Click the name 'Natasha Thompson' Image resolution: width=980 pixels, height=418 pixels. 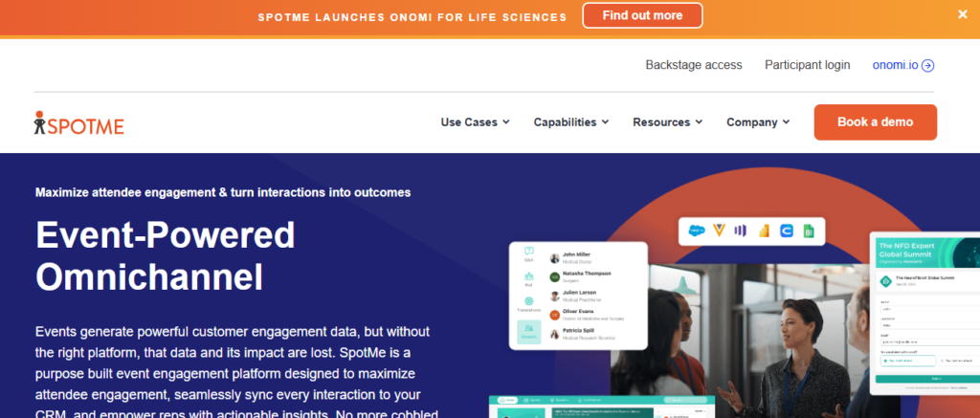tap(587, 273)
